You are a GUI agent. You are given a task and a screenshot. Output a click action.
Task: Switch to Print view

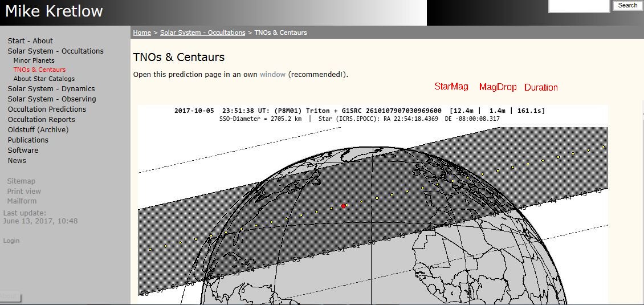(x=24, y=192)
